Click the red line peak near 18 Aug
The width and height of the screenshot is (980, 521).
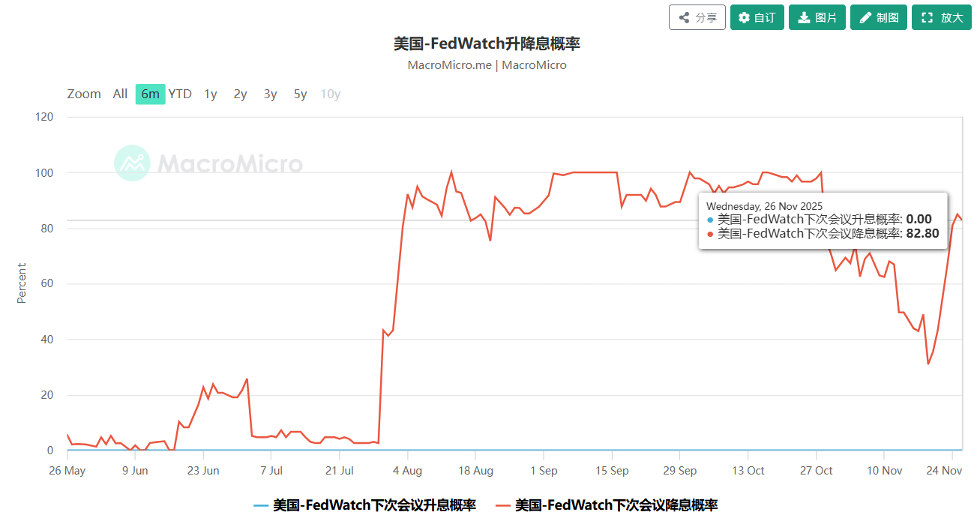[451, 172]
